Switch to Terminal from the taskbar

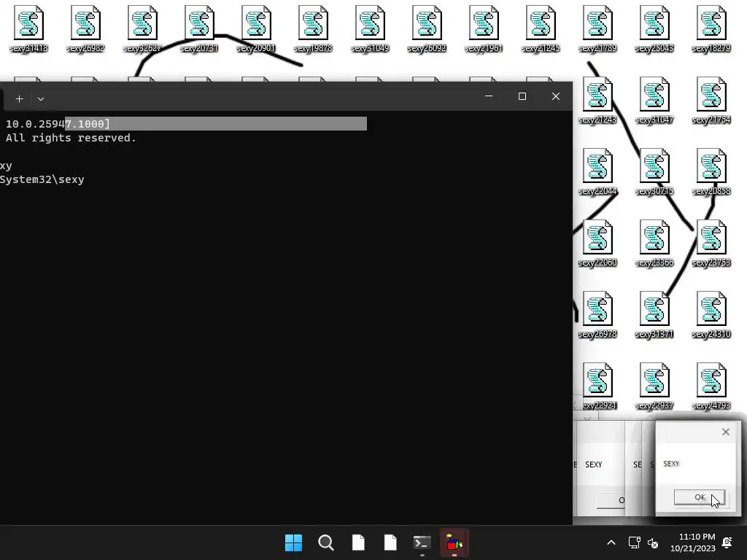click(x=422, y=542)
